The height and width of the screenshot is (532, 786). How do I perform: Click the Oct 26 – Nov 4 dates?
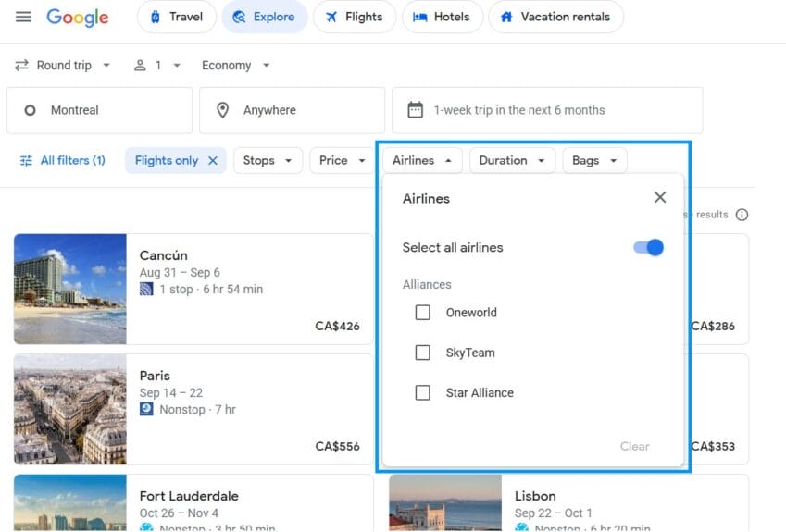click(179, 513)
